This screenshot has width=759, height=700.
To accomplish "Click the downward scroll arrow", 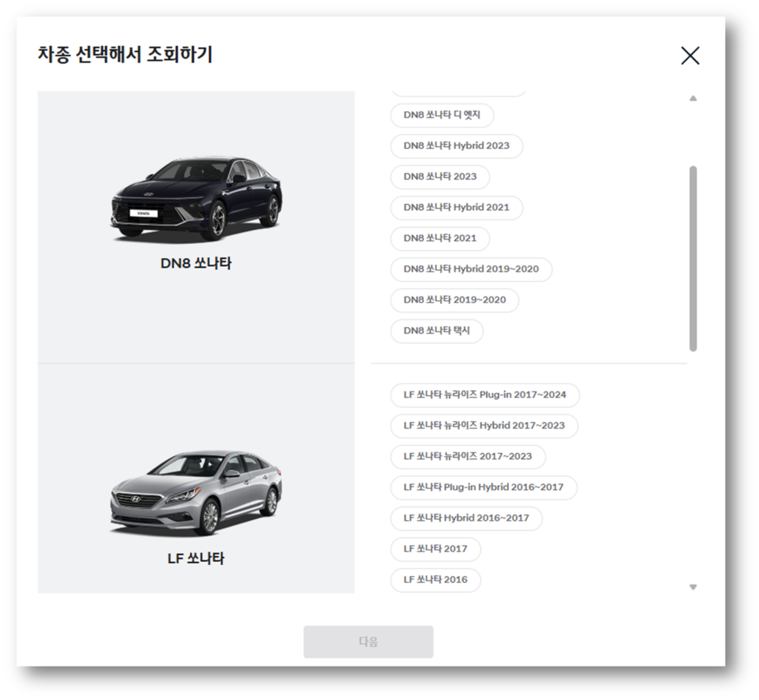I will [x=694, y=586].
